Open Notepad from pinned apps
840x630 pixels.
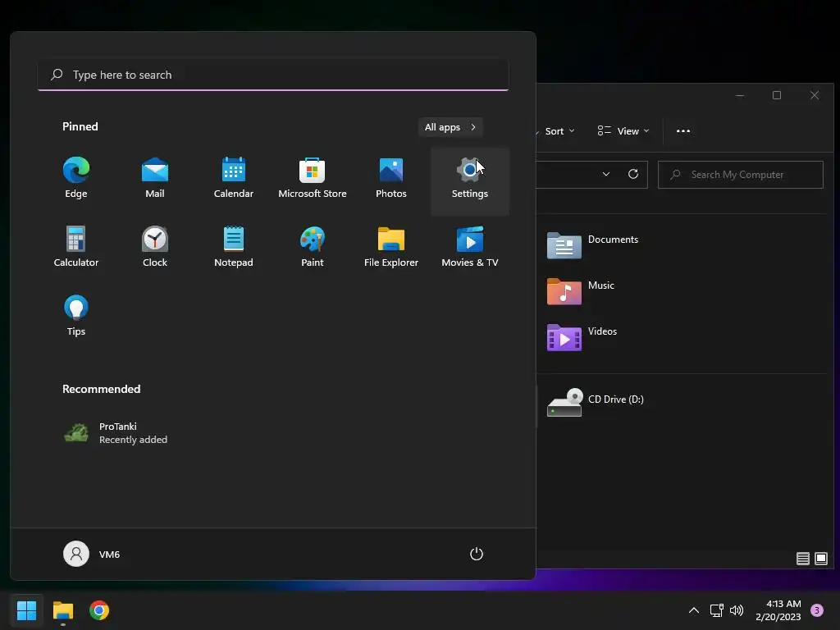(x=234, y=247)
